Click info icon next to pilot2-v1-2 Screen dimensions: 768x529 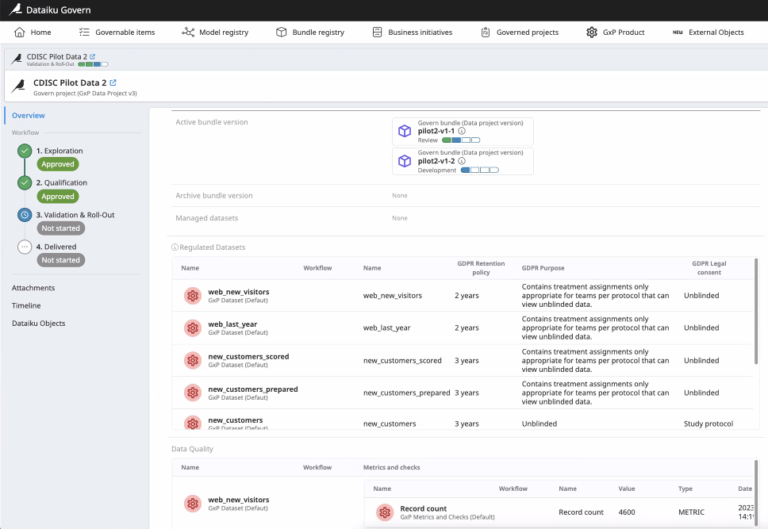coord(461,161)
